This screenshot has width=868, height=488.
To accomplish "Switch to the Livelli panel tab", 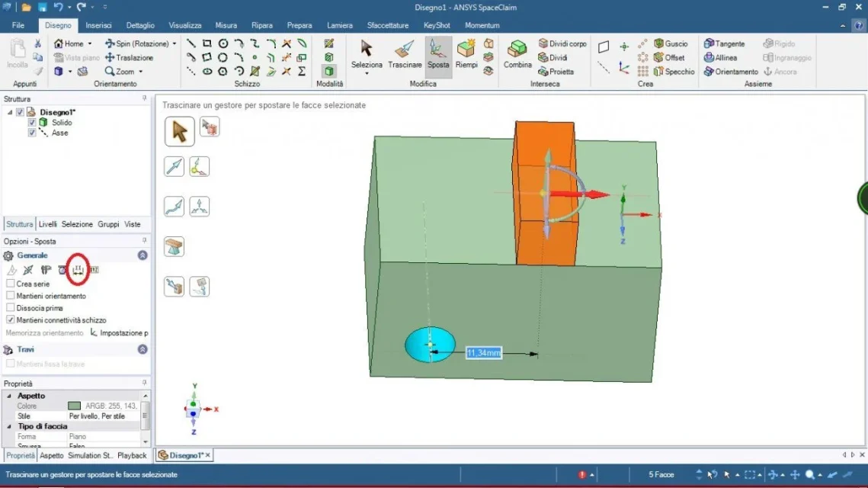I will point(47,224).
